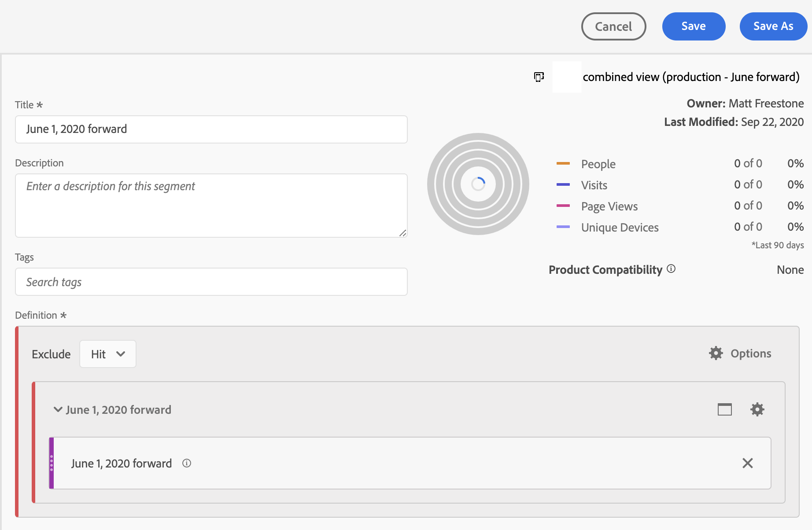This screenshot has width=812, height=530.
Task: Click the Save button
Action: pos(694,26)
